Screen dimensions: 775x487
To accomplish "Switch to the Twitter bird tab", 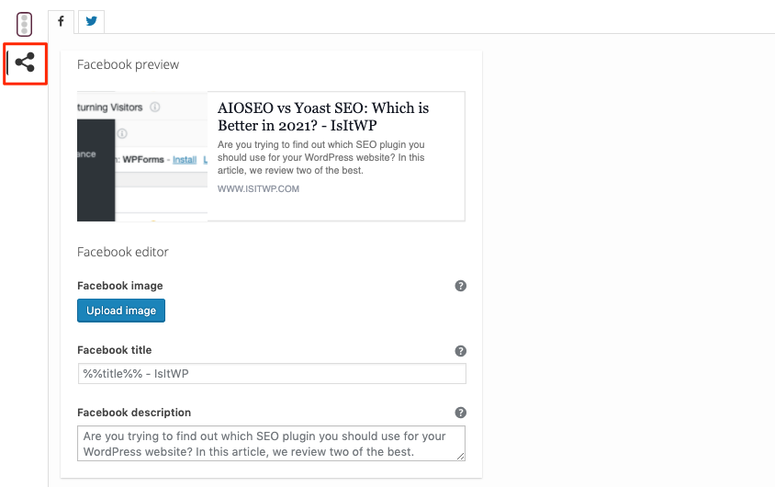I will pos(91,22).
